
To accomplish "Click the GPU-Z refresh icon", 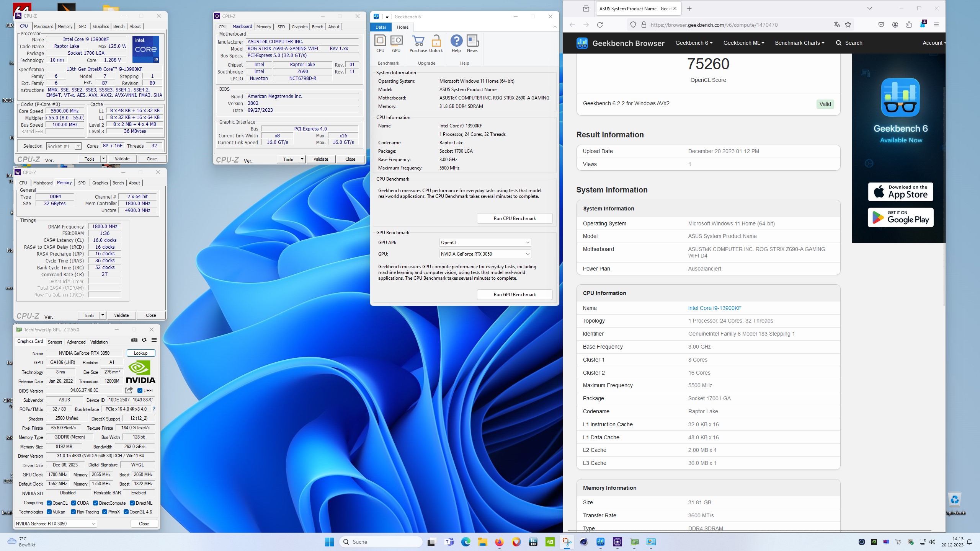I will 144,340.
